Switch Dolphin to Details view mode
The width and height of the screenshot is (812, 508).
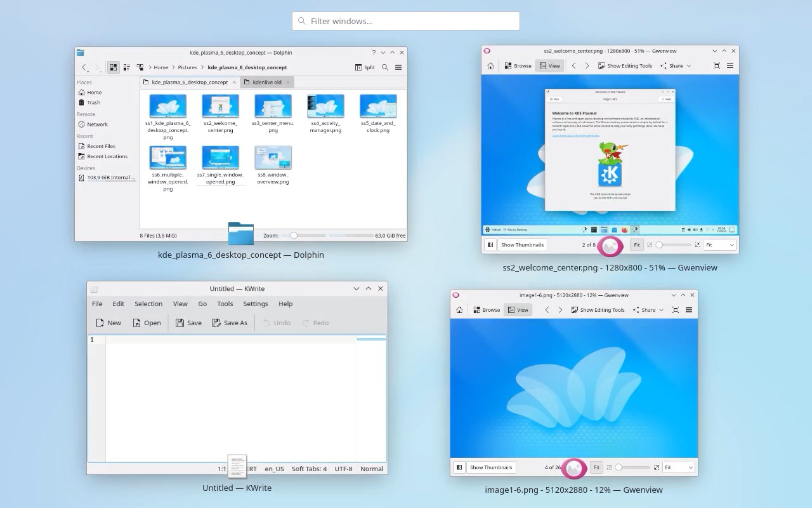pyautogui.click(x=140, y=67)
